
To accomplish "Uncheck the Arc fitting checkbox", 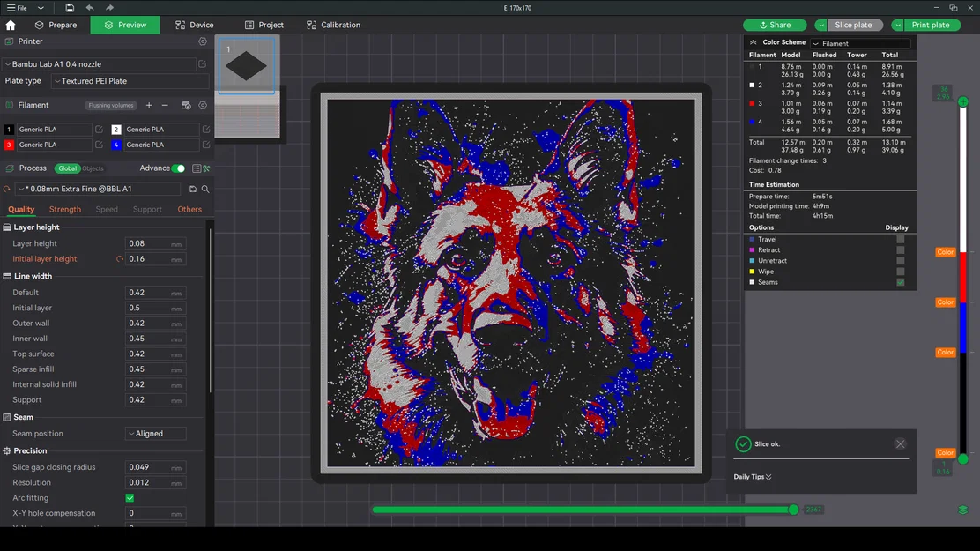I will (130, 498).
